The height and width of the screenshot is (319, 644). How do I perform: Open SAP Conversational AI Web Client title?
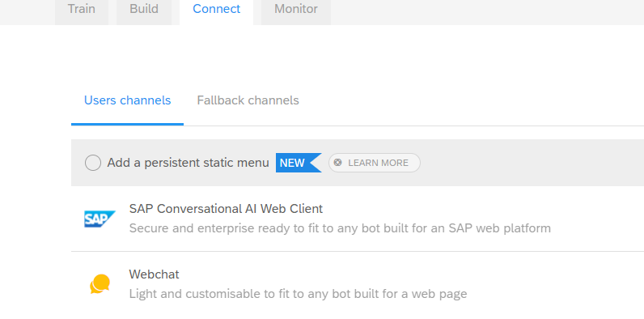[226, 209]
